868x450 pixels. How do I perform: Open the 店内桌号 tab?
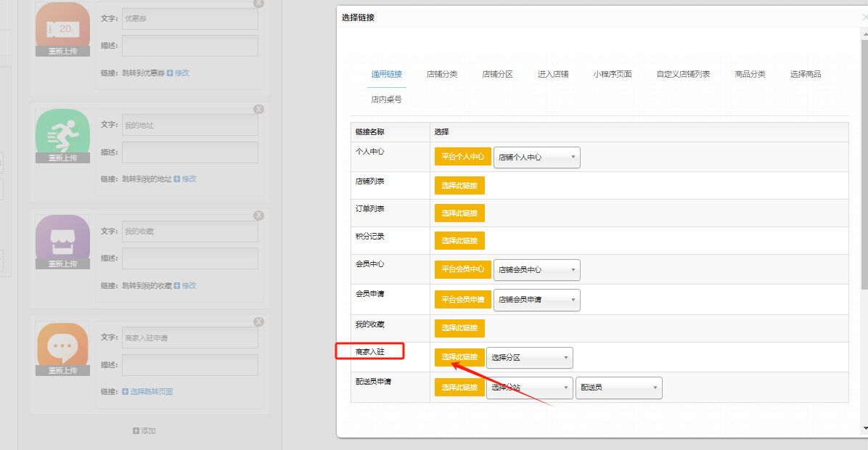(x=386, y=99)
